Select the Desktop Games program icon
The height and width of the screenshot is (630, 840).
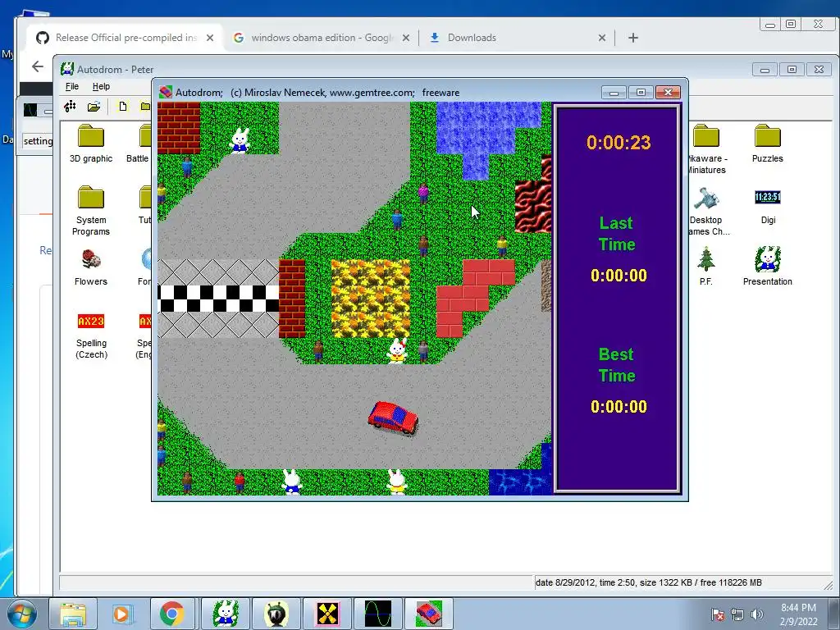click(x=706, y=211)
